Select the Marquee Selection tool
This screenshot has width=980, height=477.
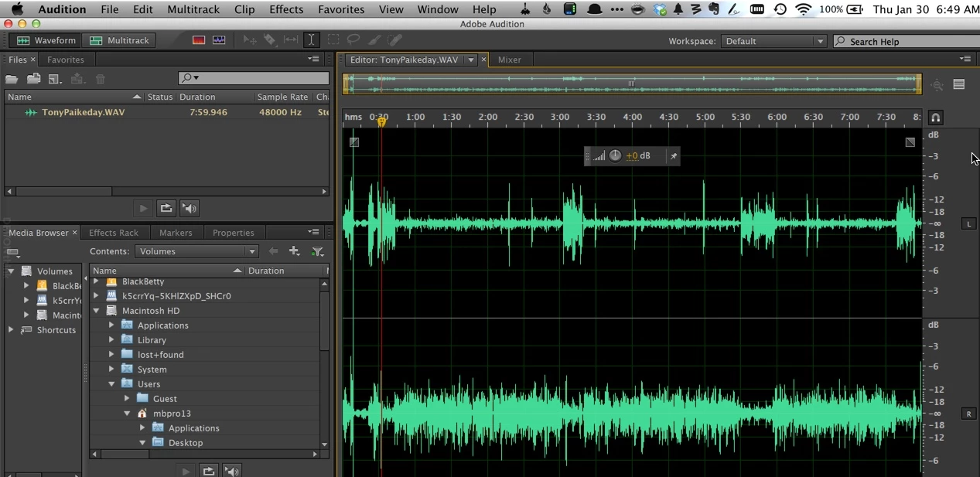coord(333,40)
